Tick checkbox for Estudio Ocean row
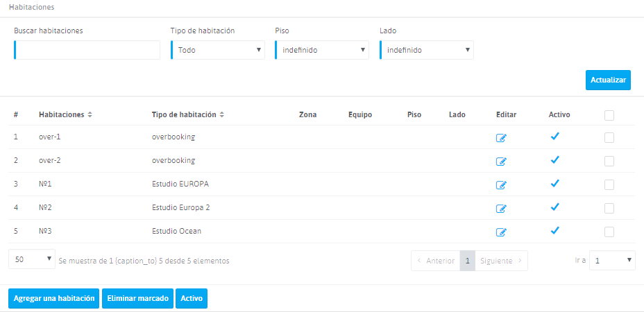The image size is (644, 312). coord(609,232)
